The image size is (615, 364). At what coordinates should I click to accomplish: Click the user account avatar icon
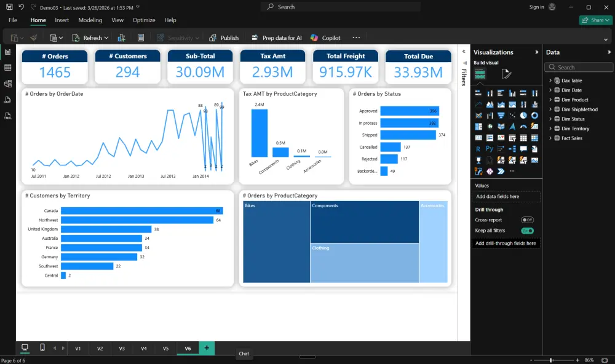pyautogui.click(x=552, y=7)
